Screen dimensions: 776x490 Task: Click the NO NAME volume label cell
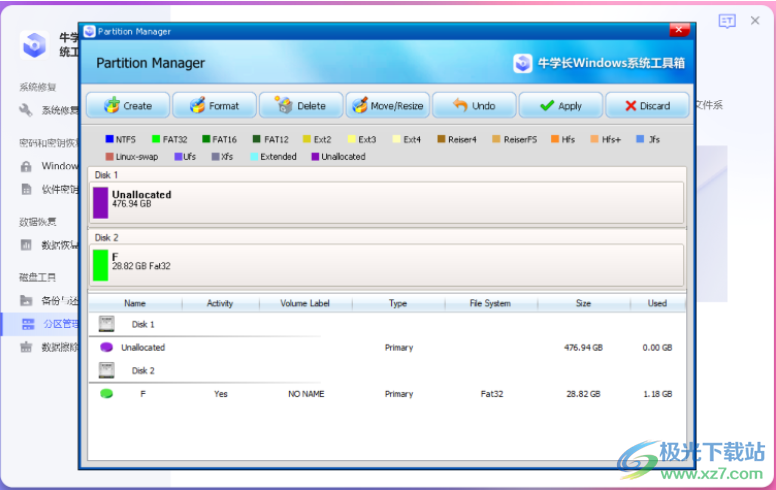click(x=306, y=394)
